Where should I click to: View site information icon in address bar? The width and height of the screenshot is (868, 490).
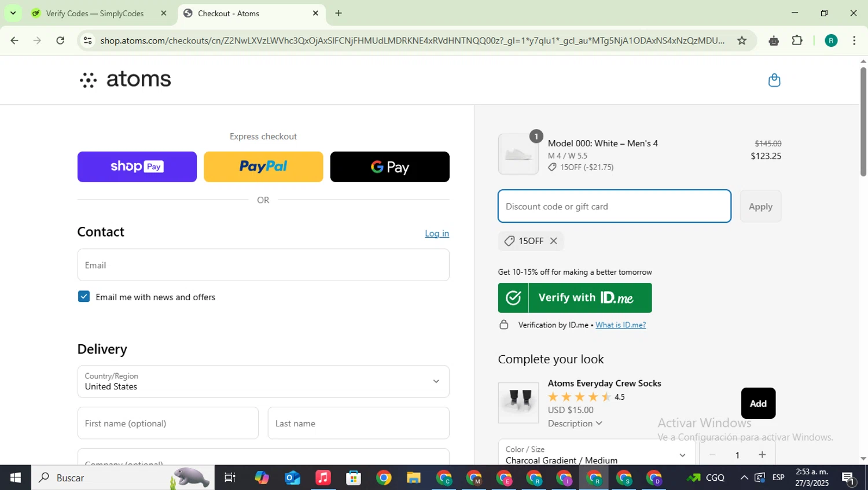coord(87,40)
